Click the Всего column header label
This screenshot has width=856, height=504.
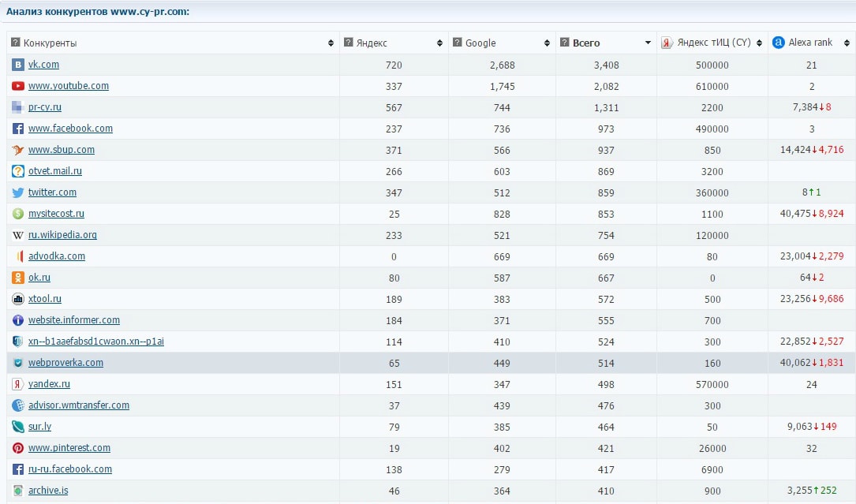[x=586, y=43]
